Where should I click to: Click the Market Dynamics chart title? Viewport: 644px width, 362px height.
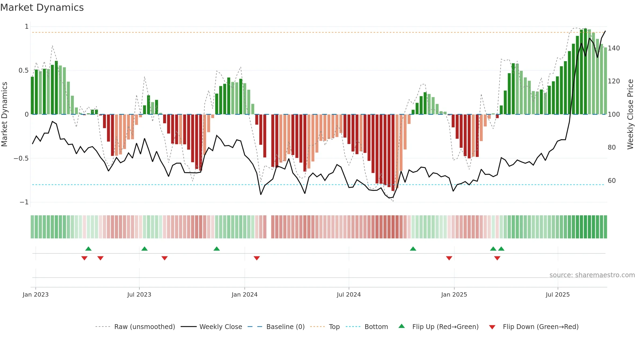42,8
